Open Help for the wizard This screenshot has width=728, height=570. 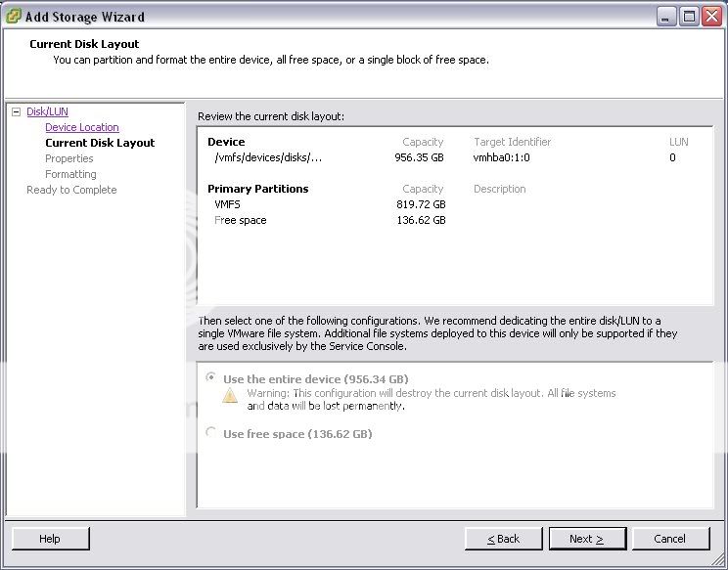(50, 539)
